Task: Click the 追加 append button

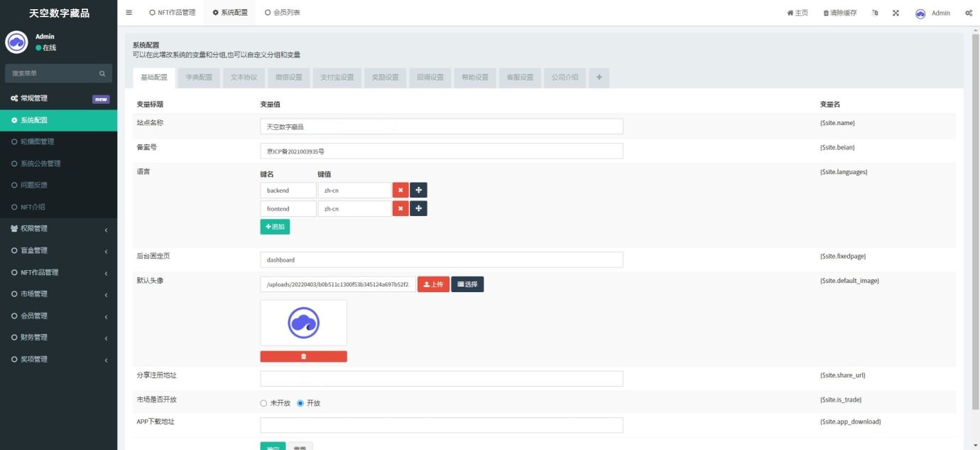Action: click(x=275, y=227)
